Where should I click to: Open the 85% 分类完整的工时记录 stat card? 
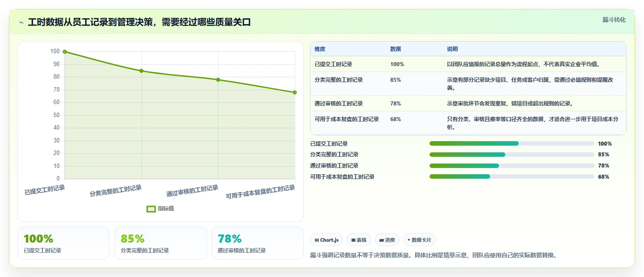click(x=161, y=243)
